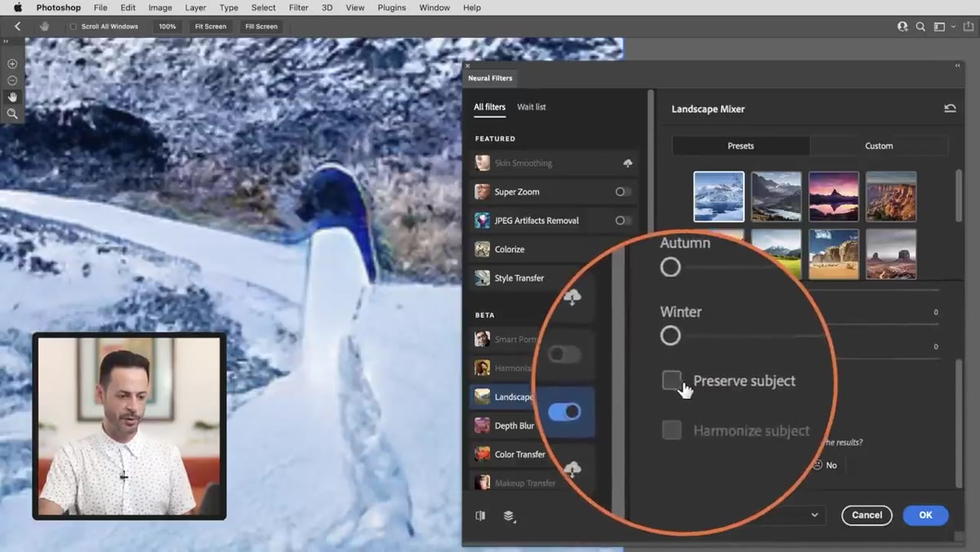980x552 pixels.
Task: Download Skin Smoothing via cloud icon
Action: pos(627,163)
